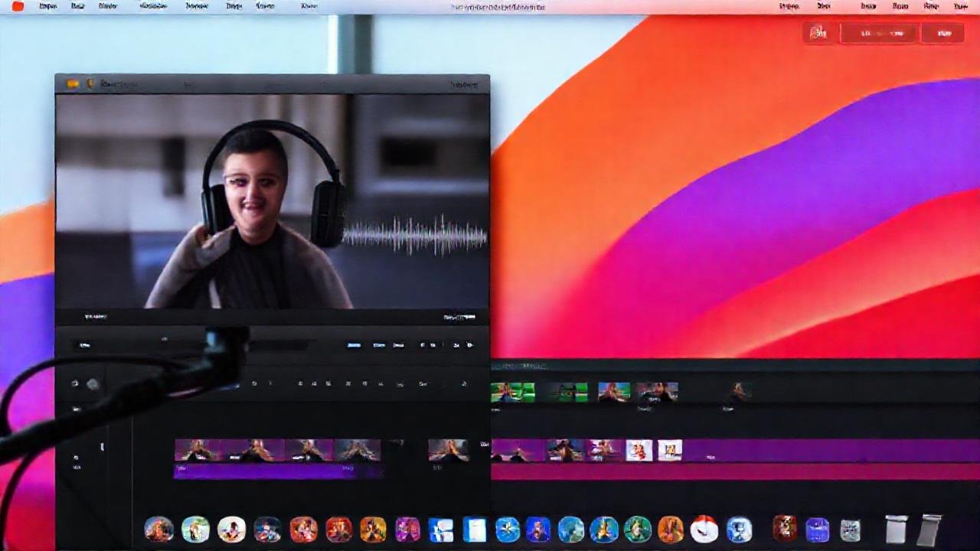This screenshot has height=551, width=980.
Task: Click the camera import icon in the toolbar
Action: [75, 383]
